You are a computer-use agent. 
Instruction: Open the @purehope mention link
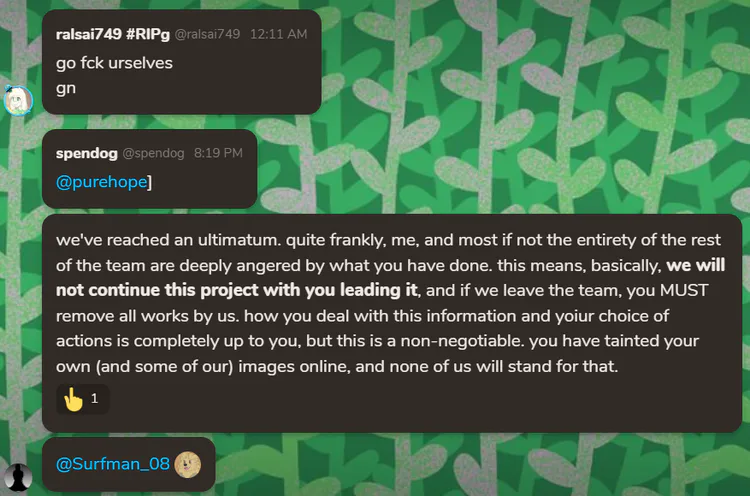101,183
